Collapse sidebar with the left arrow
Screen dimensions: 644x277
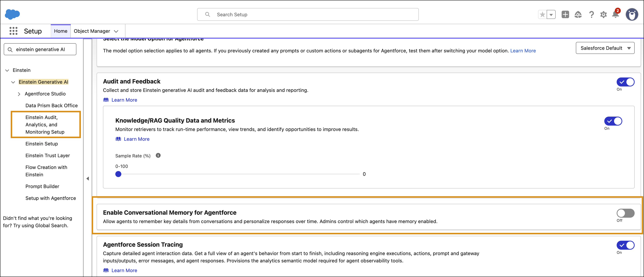coord(87,179)
